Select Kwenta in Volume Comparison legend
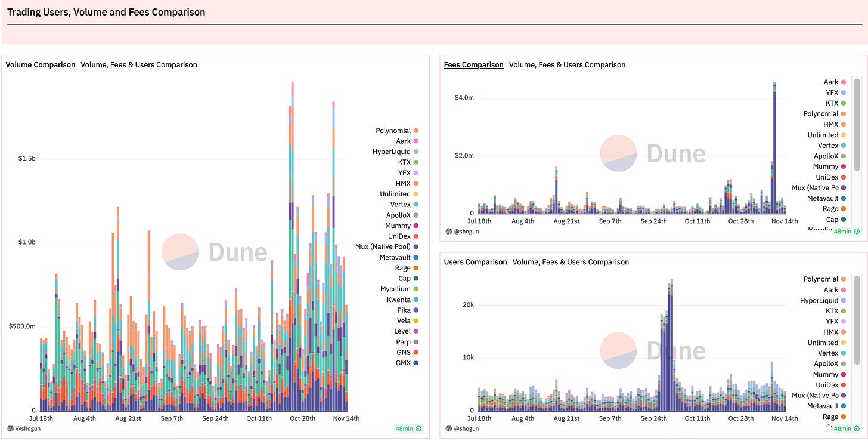The image size is (868, 441). pos(402,300)
